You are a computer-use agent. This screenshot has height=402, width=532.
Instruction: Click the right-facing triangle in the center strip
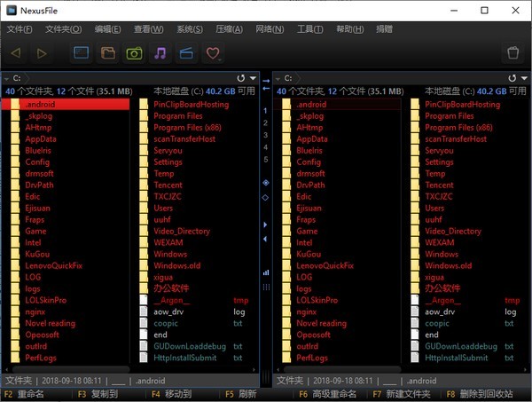(265, 225)
